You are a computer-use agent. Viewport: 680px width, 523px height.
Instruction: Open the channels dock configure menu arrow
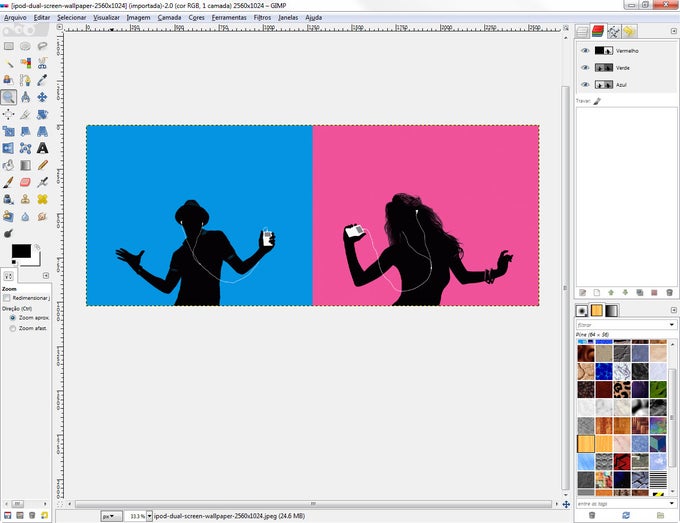(x=673, y=31)
